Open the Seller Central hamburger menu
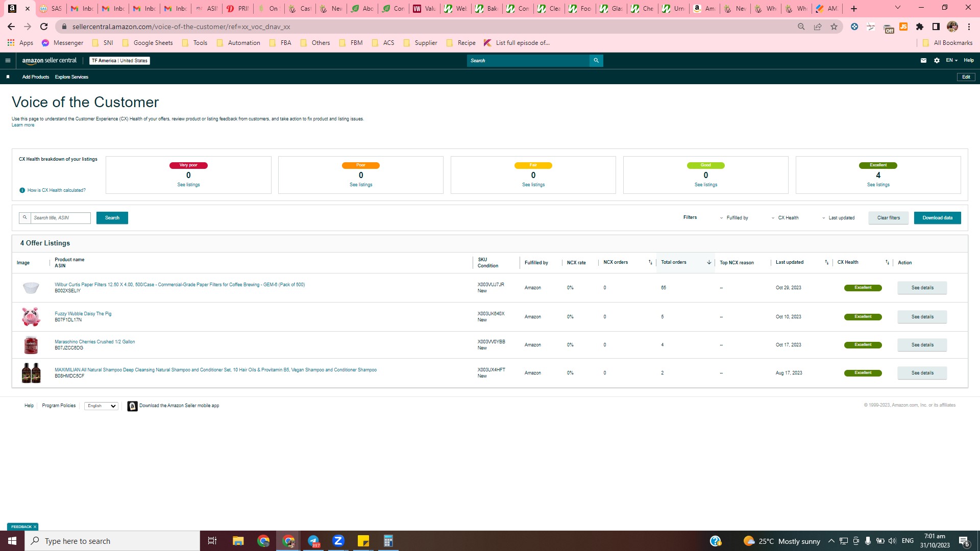Image resolution: width=980 pixels, height=551 pixels. tap(8, 61)
